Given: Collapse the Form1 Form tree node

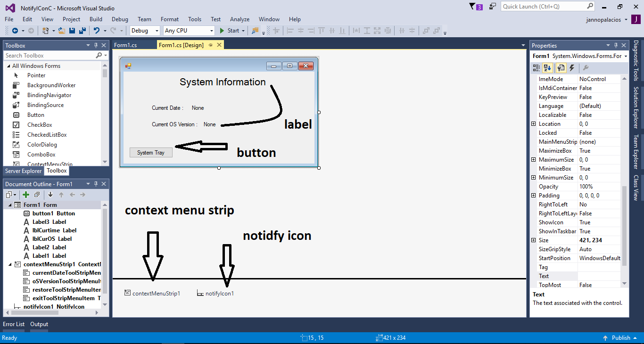Looking at the screenshot, I should coord(10,205).
